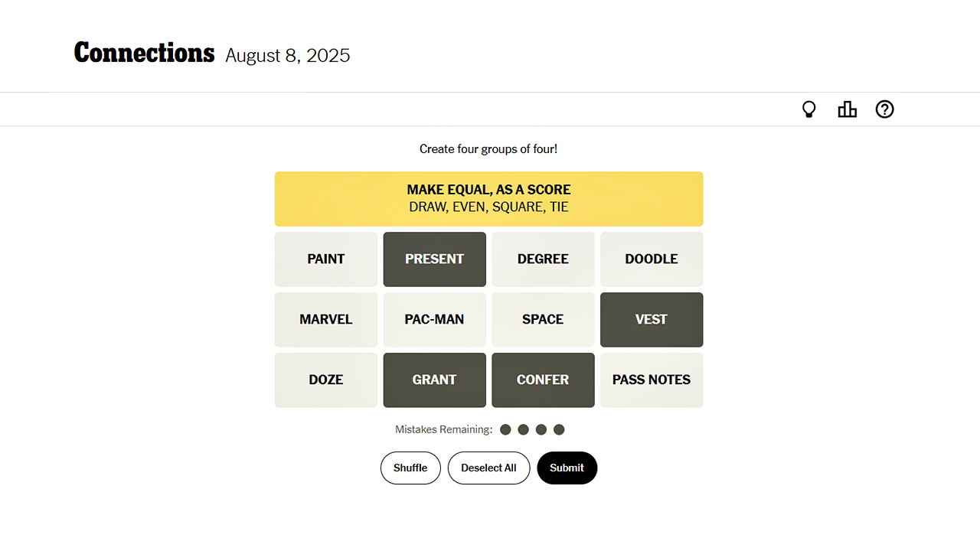Select the DEGREE tile

point(543,259)
